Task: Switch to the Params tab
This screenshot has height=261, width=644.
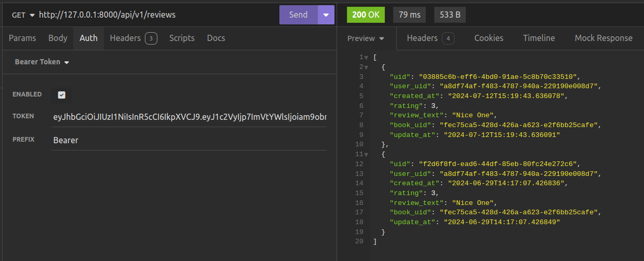Action: 22,38
